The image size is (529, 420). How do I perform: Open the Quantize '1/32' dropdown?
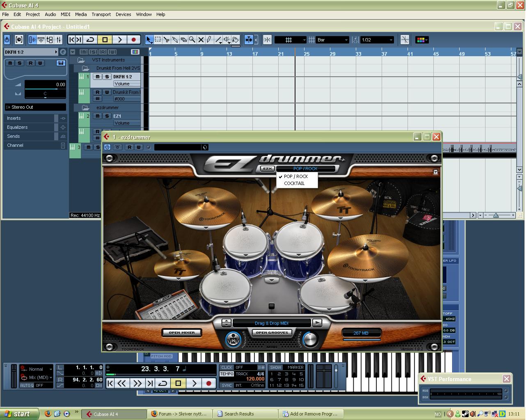[376, 40]
